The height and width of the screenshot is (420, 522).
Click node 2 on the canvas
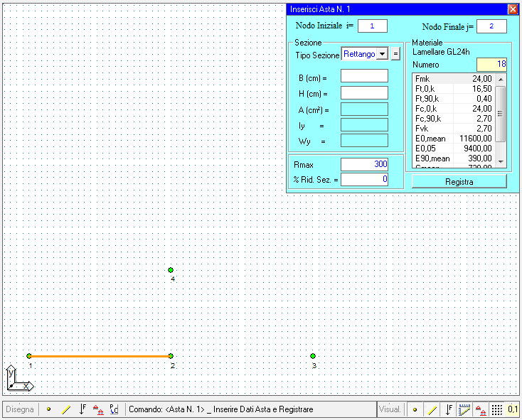point(171,356)
